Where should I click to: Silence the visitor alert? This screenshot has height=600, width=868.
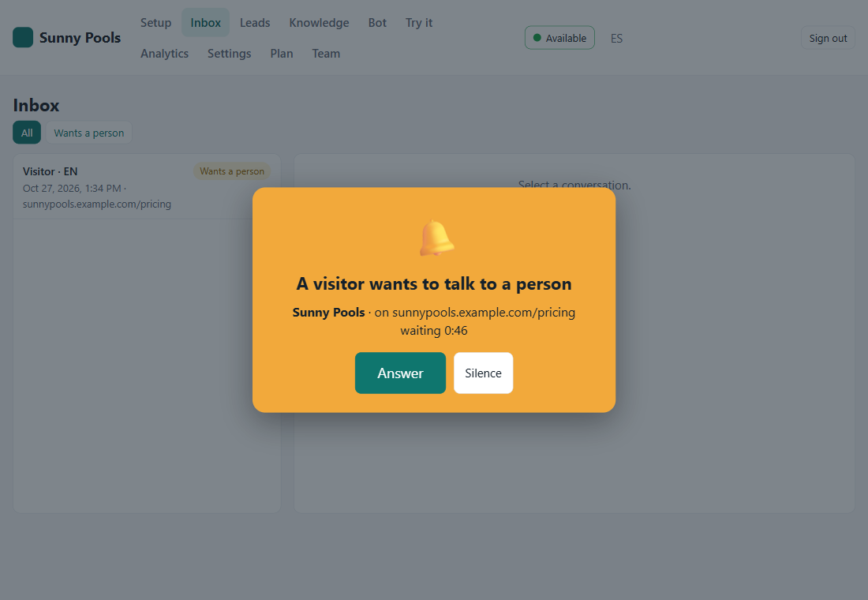tap(483, 373)
